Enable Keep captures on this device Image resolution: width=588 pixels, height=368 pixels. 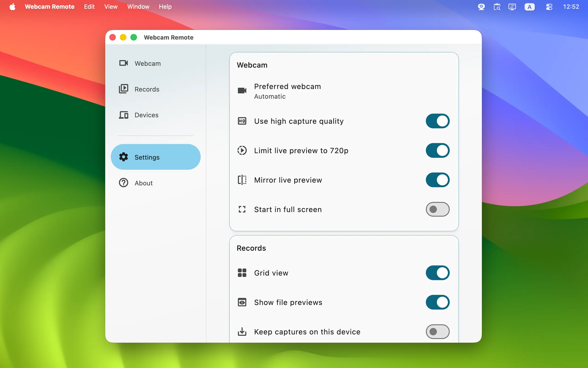[438, 332]
